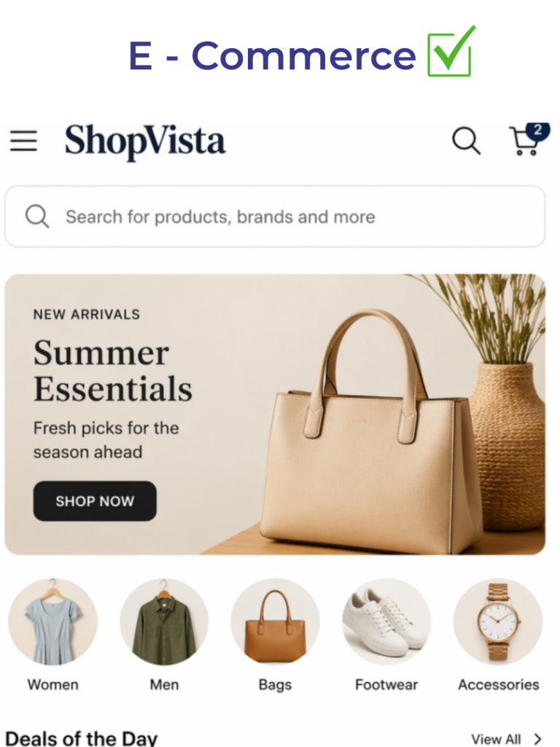
Task: Tap the search magnifier in header
Action: [466, 141]
